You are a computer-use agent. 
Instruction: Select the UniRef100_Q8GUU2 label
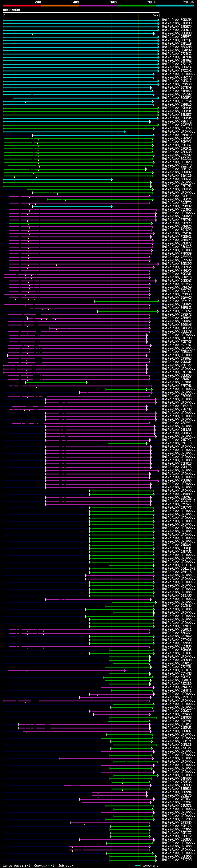[177, 172]
